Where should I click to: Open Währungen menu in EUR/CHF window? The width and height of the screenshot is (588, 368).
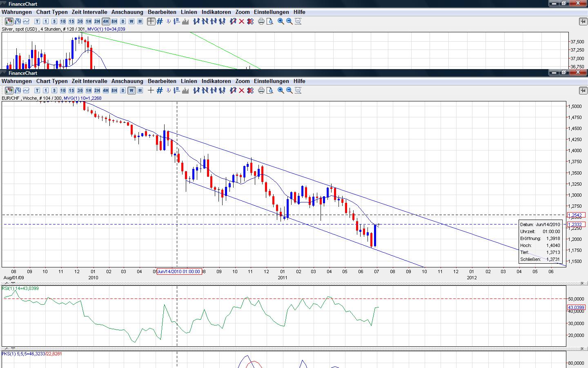[17, 81]
